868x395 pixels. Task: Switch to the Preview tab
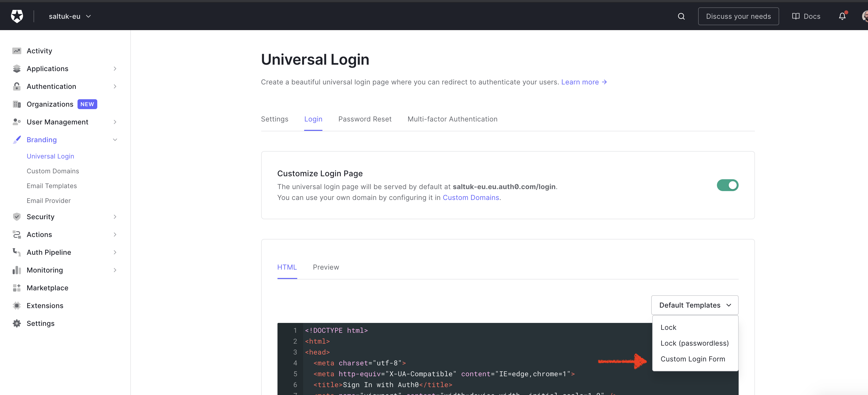coord(326,267)
